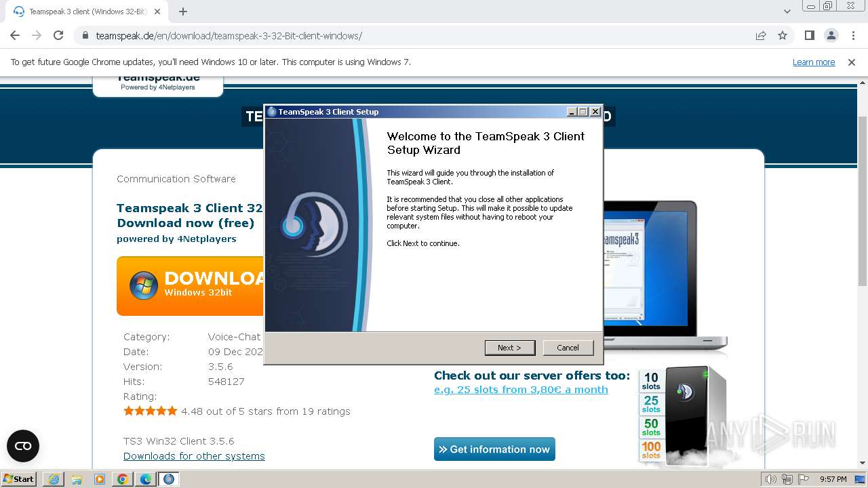Viewport: 868px width, 488px height.
Task: Click site lock icon in address bar
Action: tap(85, 36)
